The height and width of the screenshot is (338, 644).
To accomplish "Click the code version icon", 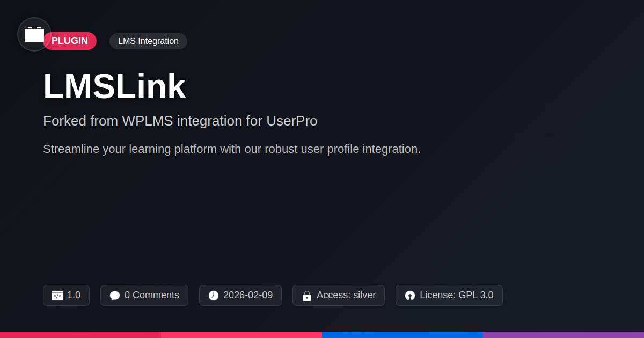I will pos(57,296).
